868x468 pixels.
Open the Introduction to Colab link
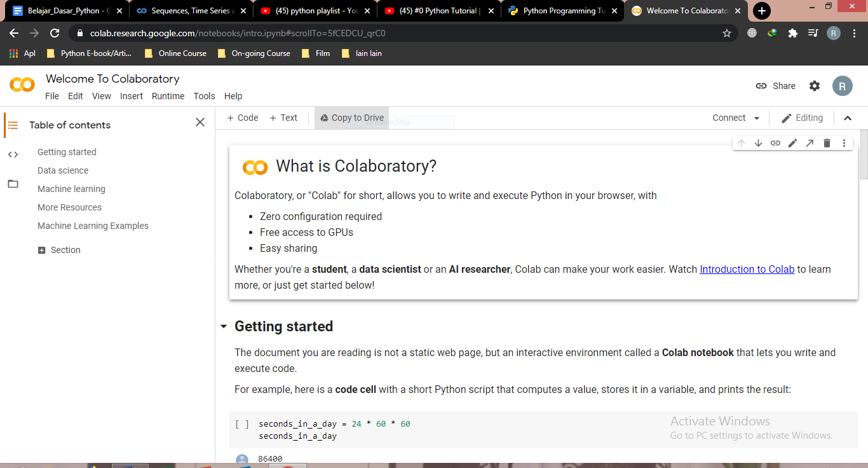point(747,269)
